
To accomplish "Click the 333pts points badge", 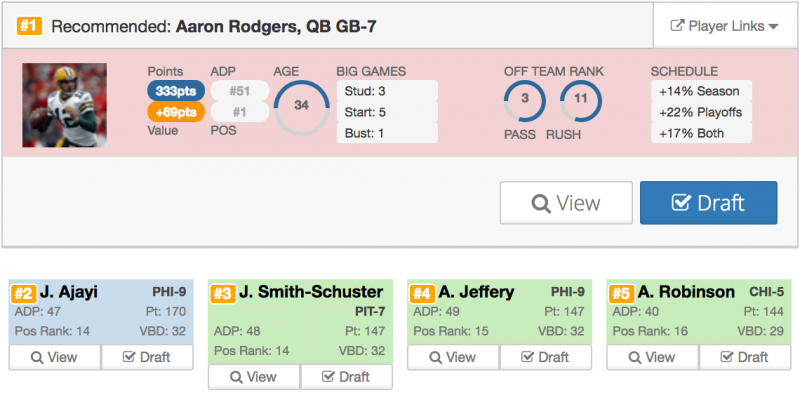I will 176,91.
